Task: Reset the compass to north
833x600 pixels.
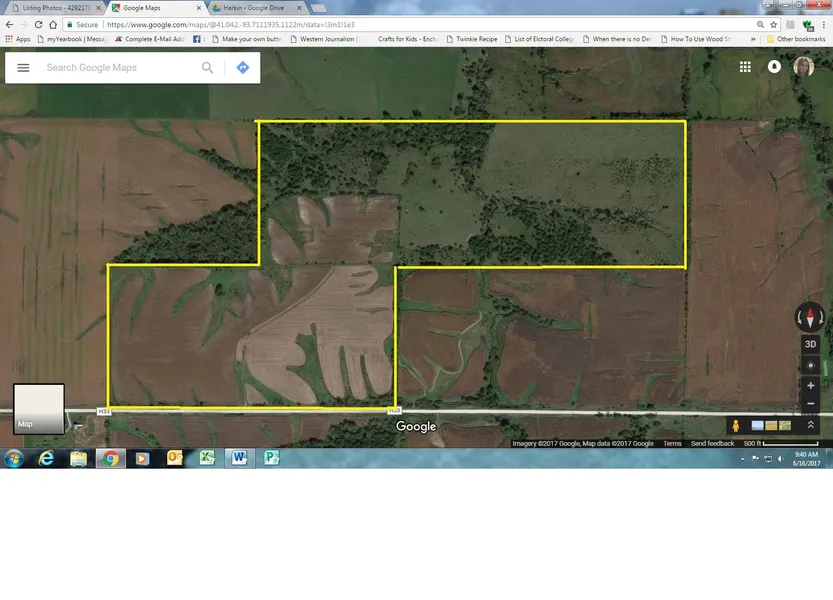Action: (810, 319)
